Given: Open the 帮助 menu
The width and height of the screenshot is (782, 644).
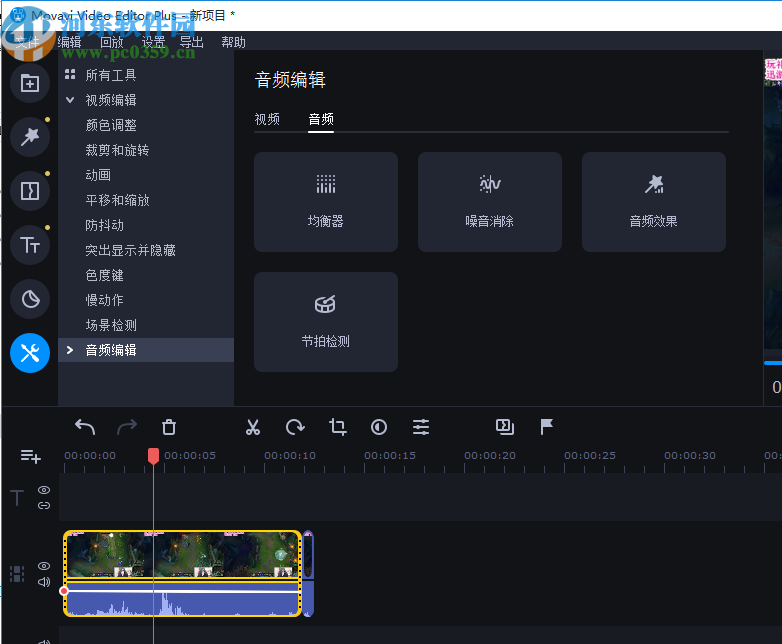Looking at the screenshot, I should pos(233,42).
